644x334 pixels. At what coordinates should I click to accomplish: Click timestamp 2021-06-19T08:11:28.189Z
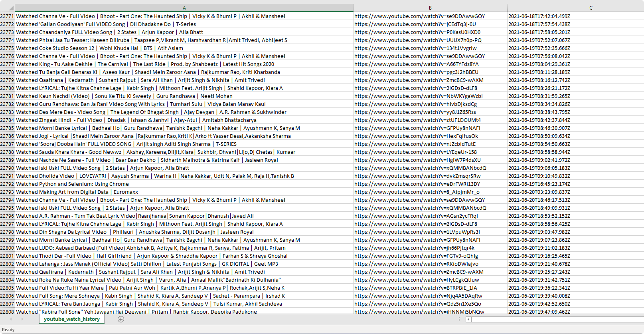tap(575, 72)
